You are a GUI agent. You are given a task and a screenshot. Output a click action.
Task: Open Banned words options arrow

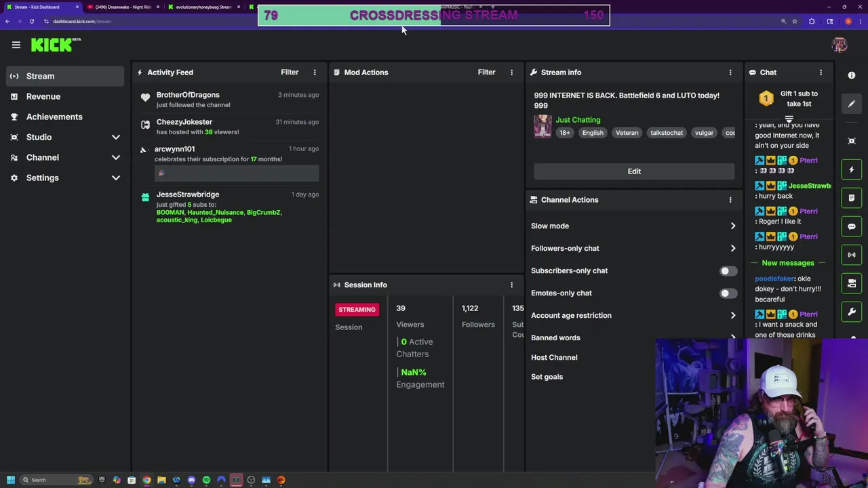pyautogui.click(x=732, y=338)
